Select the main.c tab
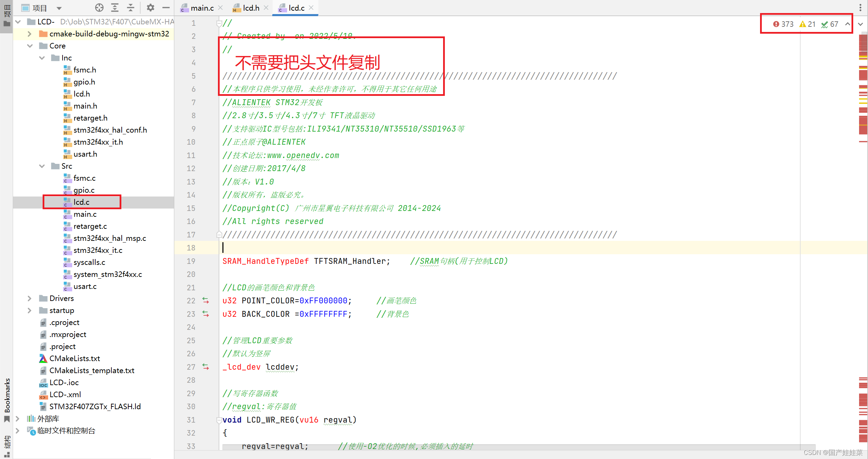Screen dimensions: 868x459 [x=196, y=8]
